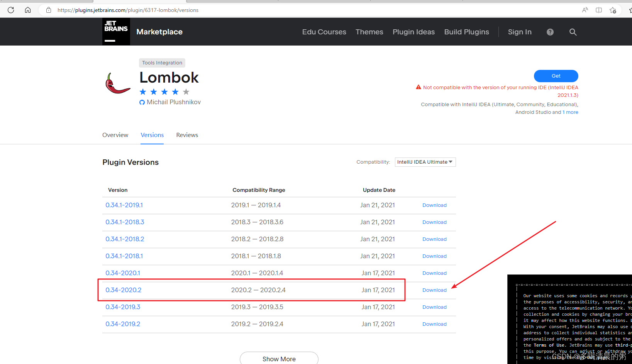Open Plugin Ideas in navigation
Screen dimensions: 632x364
(x=414, y=32)
